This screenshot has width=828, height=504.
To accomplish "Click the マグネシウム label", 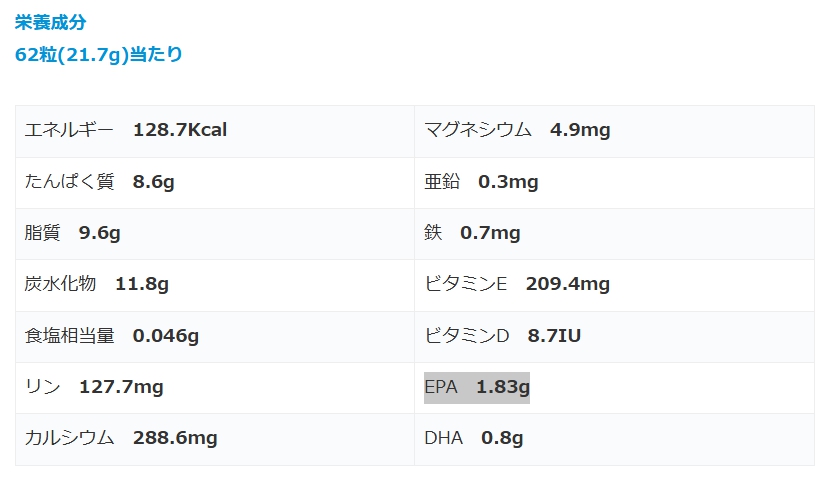I will (478, 130).
